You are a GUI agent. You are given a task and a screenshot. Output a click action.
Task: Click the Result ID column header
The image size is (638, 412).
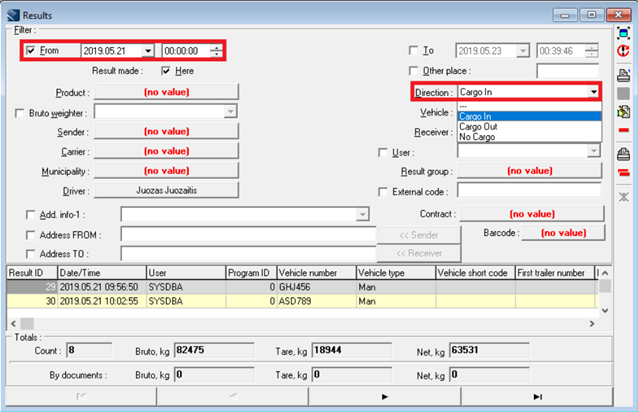[x=32, y=273]
